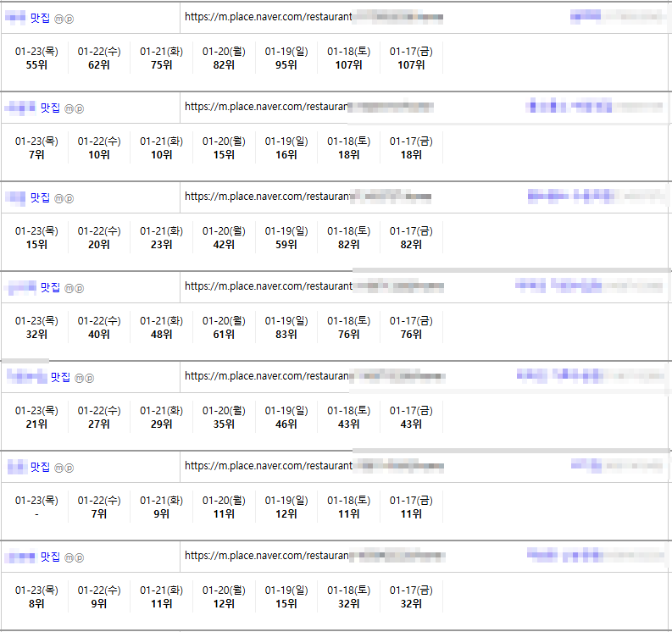Click the 맛집 keyword link above the 83위 ranking
Screen dimensions: 672x632
[x=50, y=287]
